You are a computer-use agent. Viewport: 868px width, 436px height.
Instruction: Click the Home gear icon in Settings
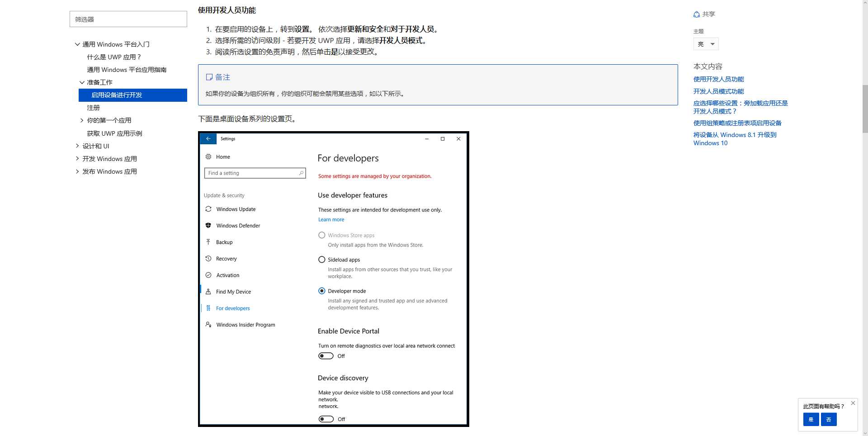pyautogui.click(x=208, y=157)
